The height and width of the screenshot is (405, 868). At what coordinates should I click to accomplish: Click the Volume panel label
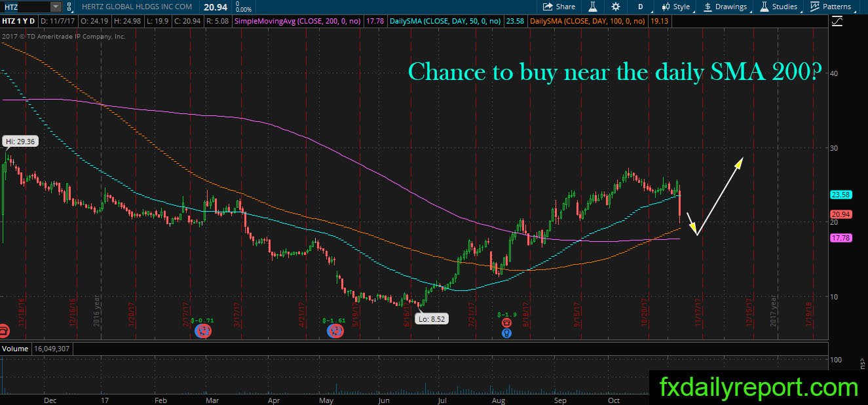pos(14,349)
